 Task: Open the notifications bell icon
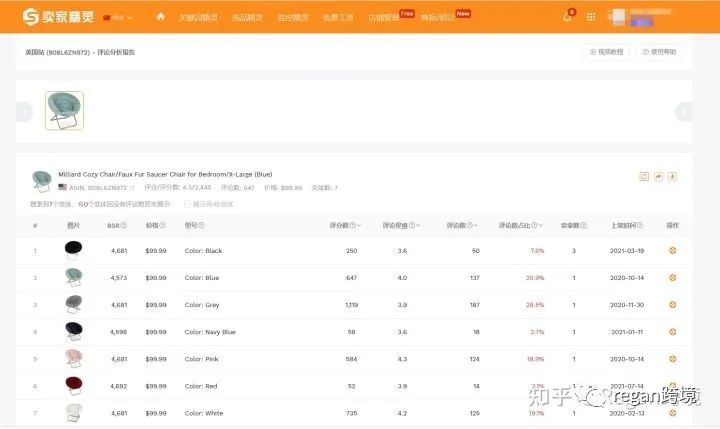tap(567, 17)
